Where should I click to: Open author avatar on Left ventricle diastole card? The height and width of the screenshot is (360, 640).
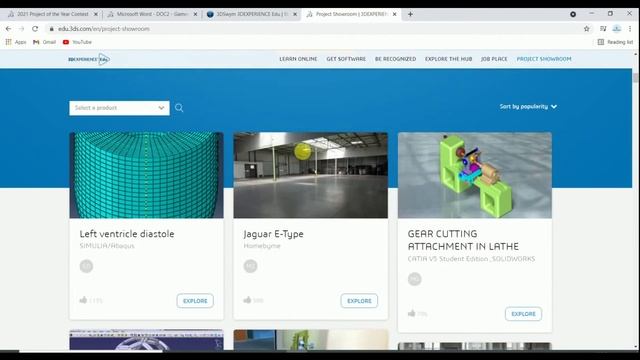[86, 266]
